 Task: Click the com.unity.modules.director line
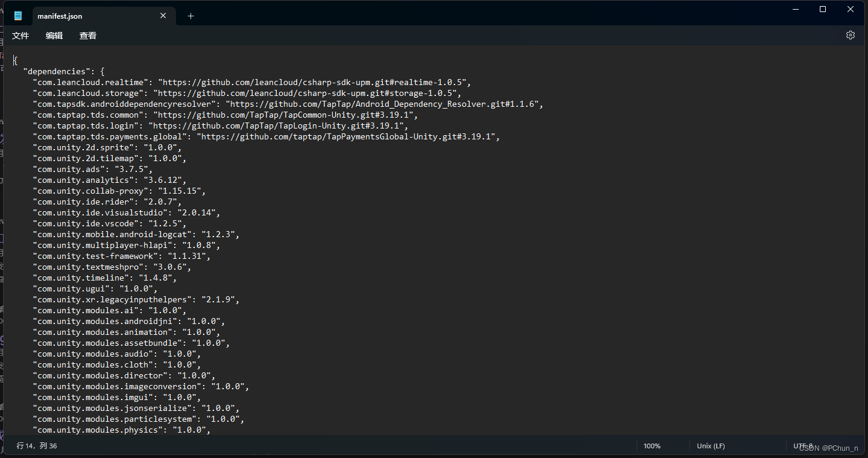coord(124,375)
